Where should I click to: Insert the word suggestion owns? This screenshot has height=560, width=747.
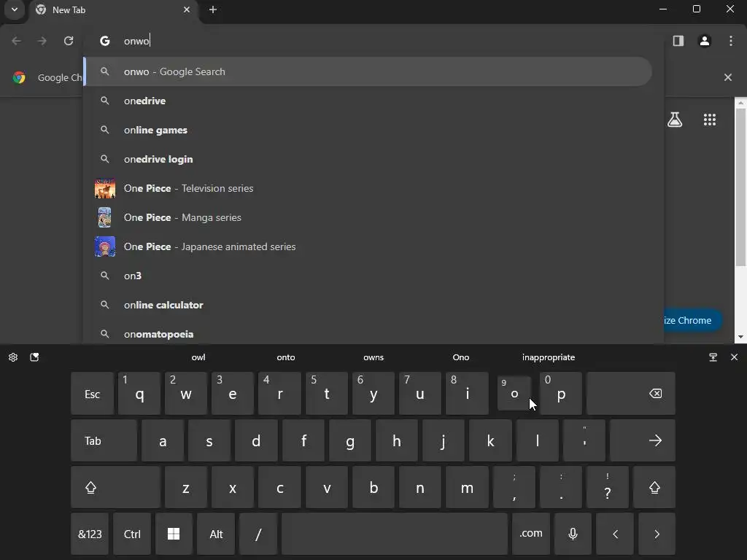373,357
